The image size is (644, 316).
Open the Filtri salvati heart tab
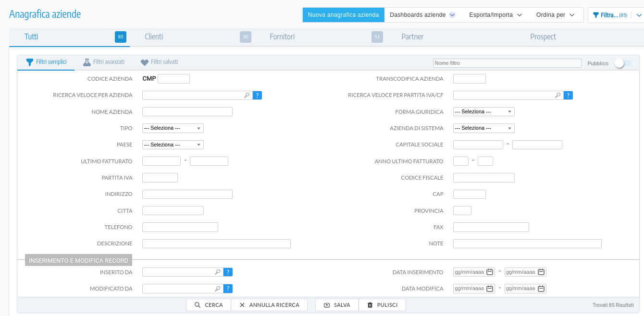(x=159, y=62)
